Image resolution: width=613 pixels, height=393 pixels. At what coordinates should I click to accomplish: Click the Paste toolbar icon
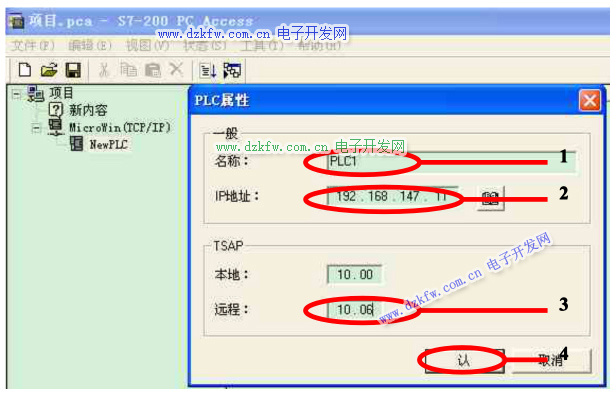(x=152, y=70)
